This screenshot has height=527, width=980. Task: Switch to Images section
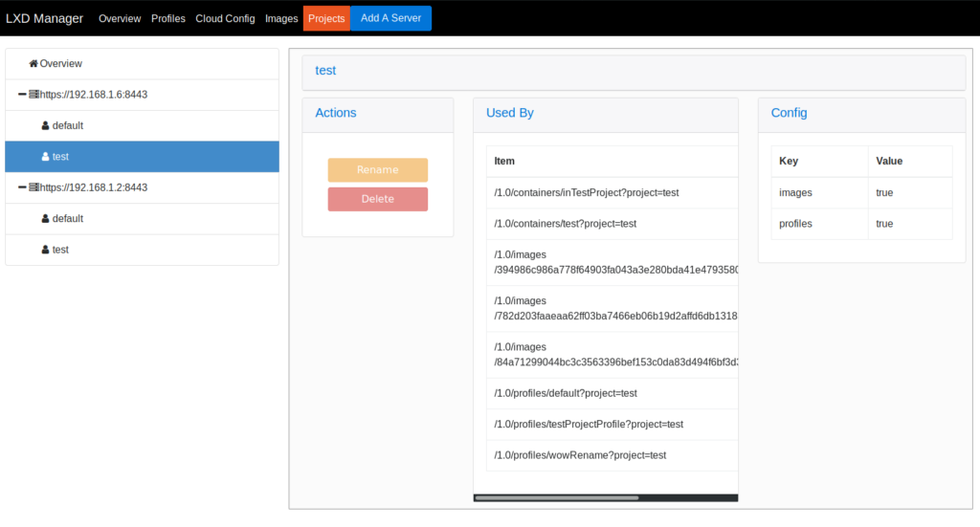(x=281, y=19)
